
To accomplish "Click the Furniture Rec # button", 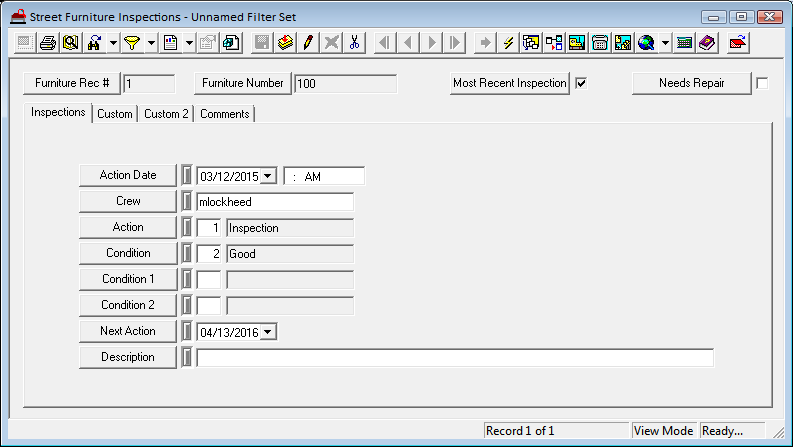I will coord(72,83).
